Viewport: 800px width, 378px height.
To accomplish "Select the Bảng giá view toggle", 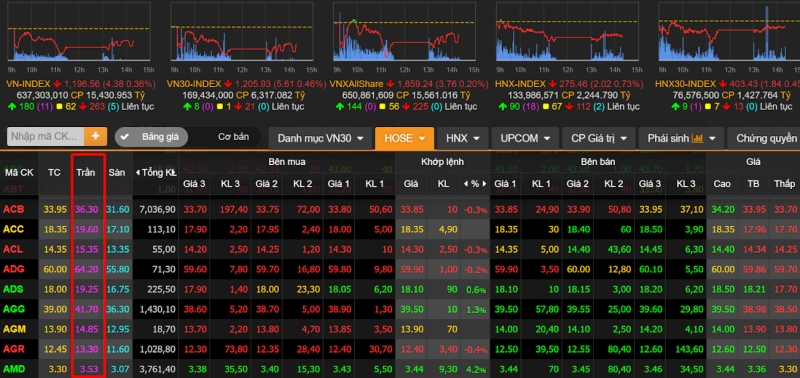I will coord(152,137).
